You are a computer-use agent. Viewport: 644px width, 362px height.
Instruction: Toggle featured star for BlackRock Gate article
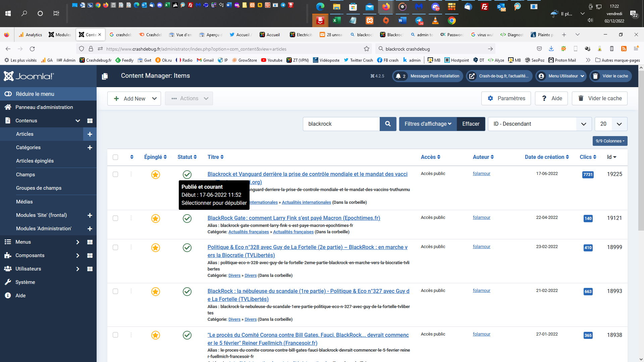click(155, 219)
